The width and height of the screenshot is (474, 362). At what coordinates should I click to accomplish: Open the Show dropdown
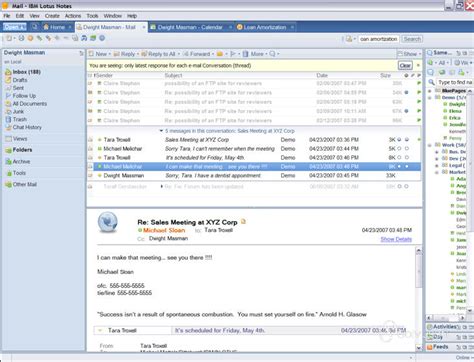(x=410, y=54)
